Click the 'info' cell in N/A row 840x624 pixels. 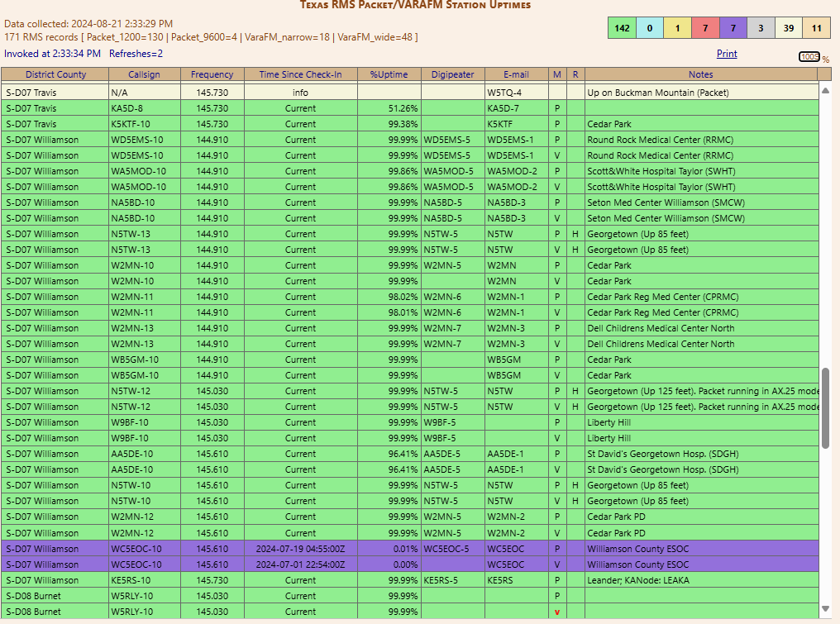(301, 93)
